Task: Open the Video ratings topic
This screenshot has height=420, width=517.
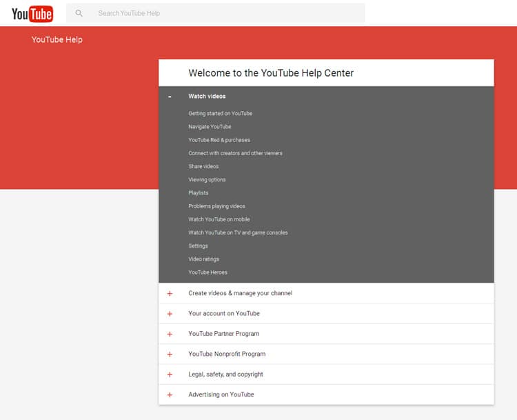Action: pos(204,259)
